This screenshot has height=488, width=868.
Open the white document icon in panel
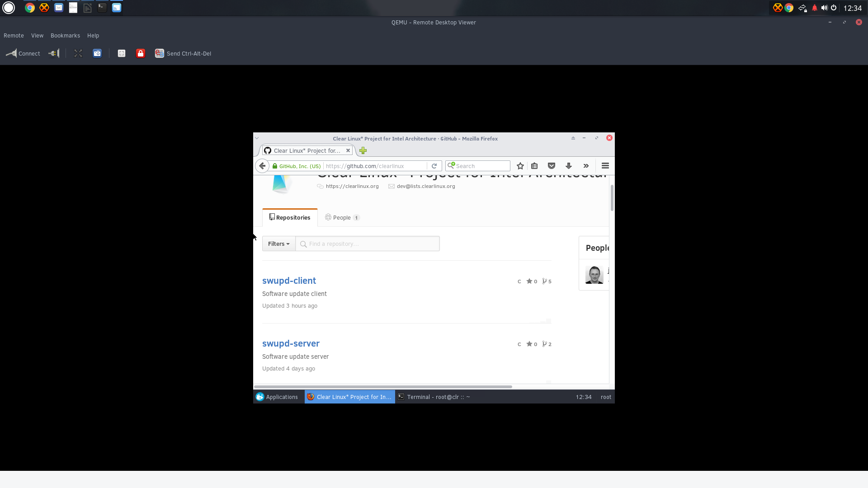tap(73, 8)
